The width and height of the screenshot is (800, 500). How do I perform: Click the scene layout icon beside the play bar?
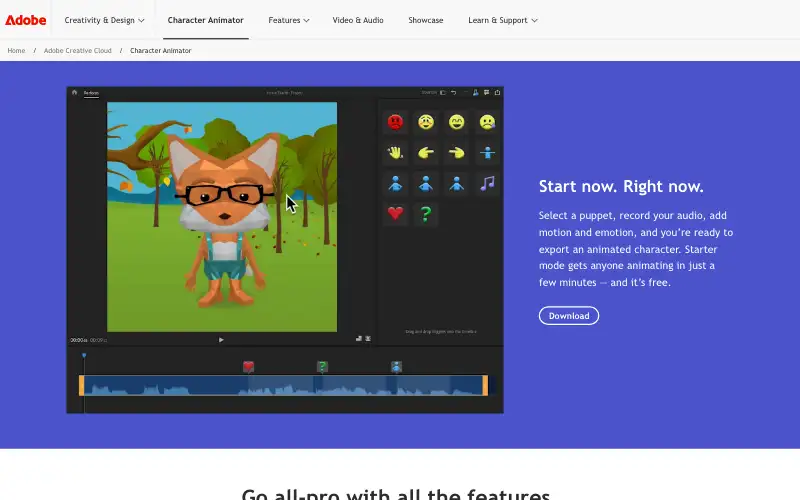click(359, 339)
